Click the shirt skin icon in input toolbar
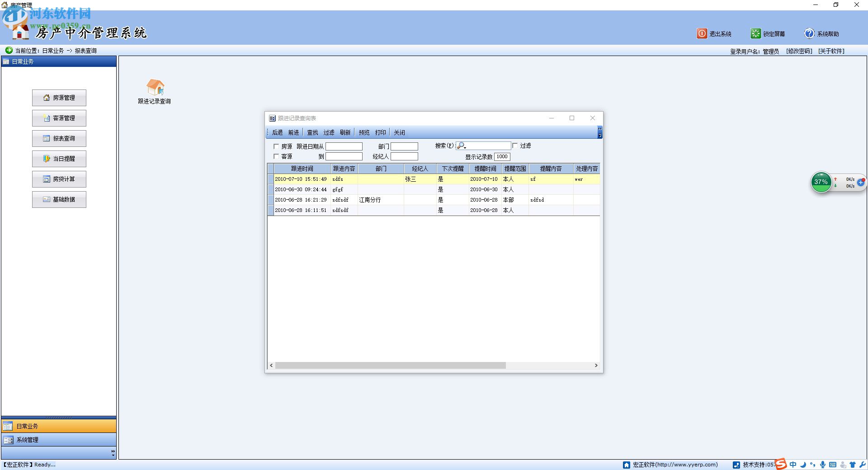The height and width of the screenshot is (470, 868). click(853, 465)
